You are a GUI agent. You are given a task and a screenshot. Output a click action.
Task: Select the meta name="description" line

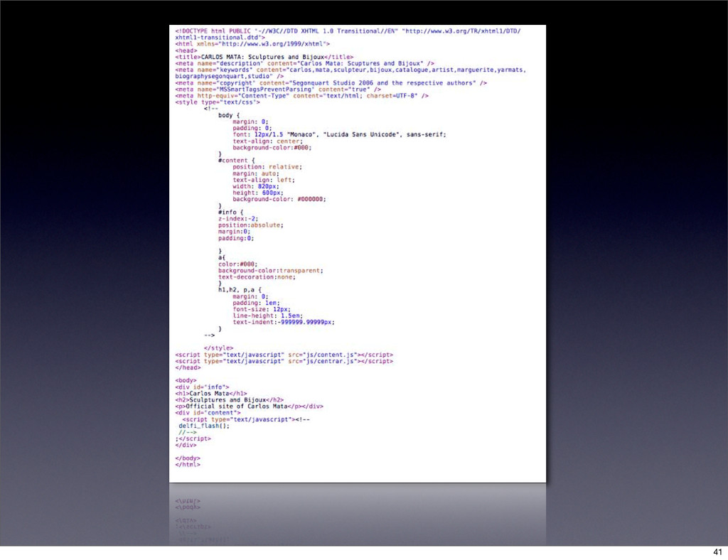304,63
